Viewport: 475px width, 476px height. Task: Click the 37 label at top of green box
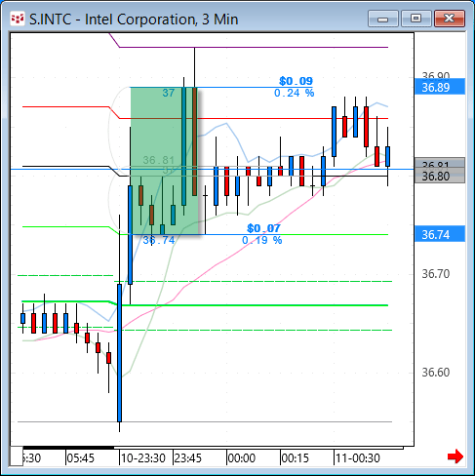pos(169,93)
